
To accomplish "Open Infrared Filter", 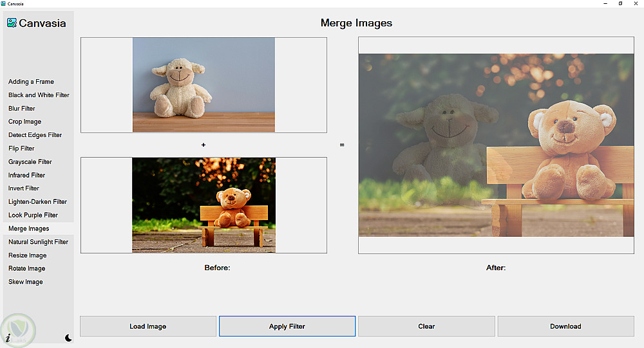I will [x=26, y=175].
